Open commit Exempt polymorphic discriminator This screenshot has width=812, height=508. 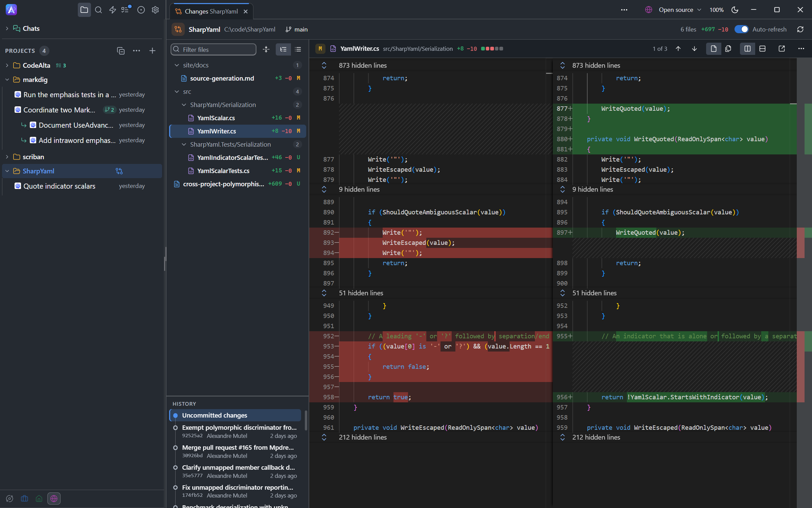235,431
